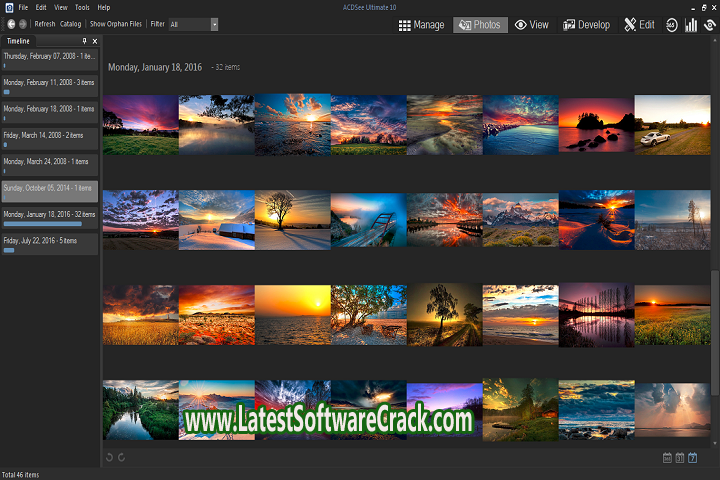Open the Edit menu
This screenshot has height=480, width=720.
41,8
